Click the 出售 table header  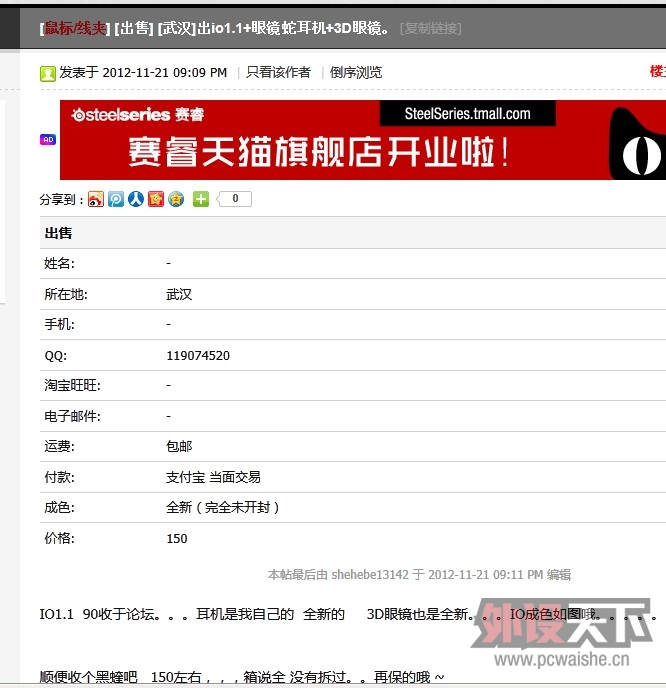click(x=58, y=233)
